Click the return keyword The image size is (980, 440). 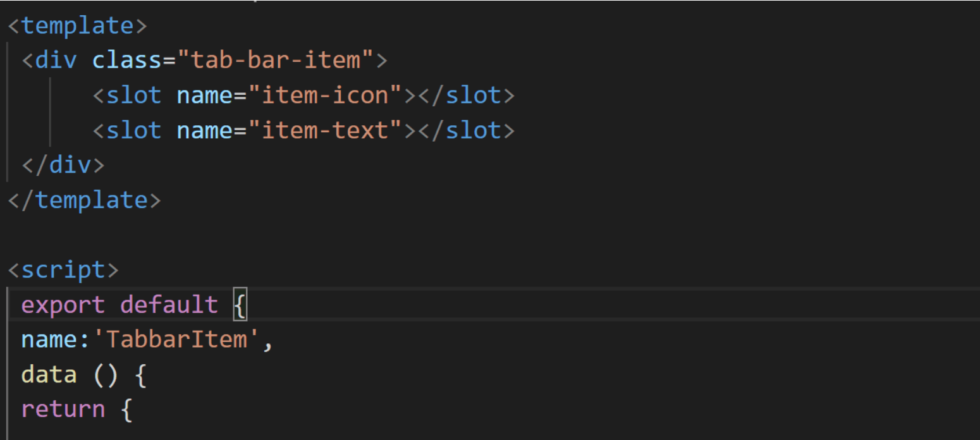pyautogui.click(x=63, y=409)
